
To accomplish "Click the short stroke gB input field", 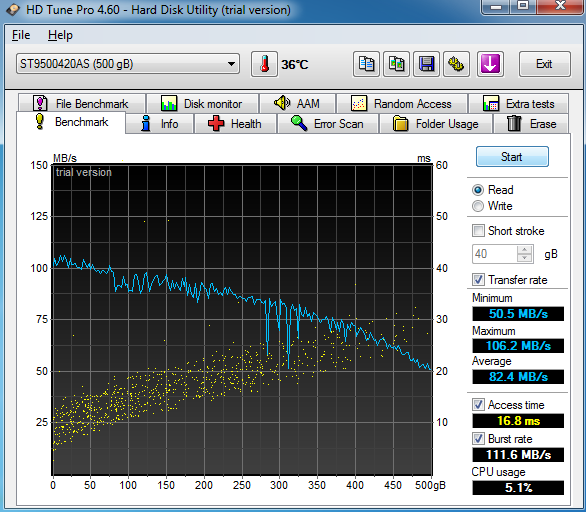I will click(495, 254).
